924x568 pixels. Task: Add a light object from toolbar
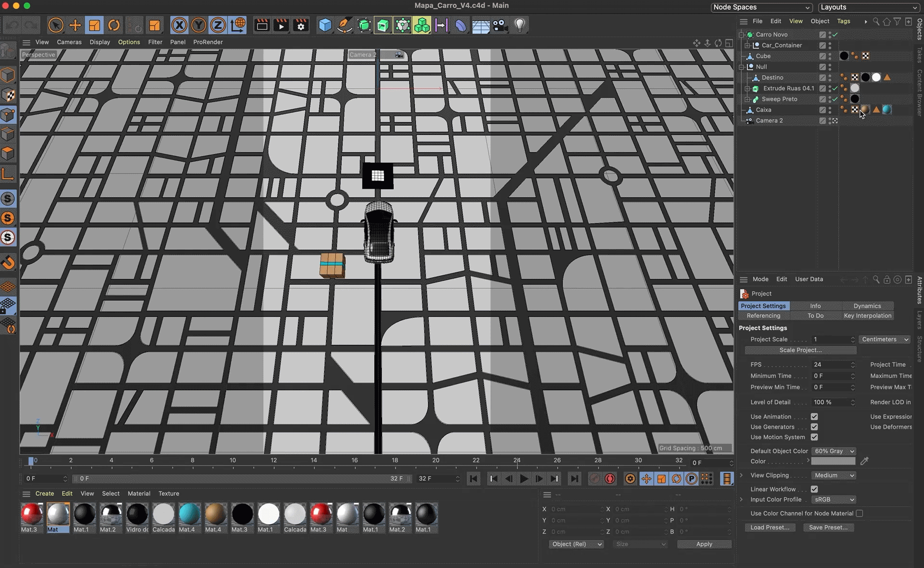(520, 25)
